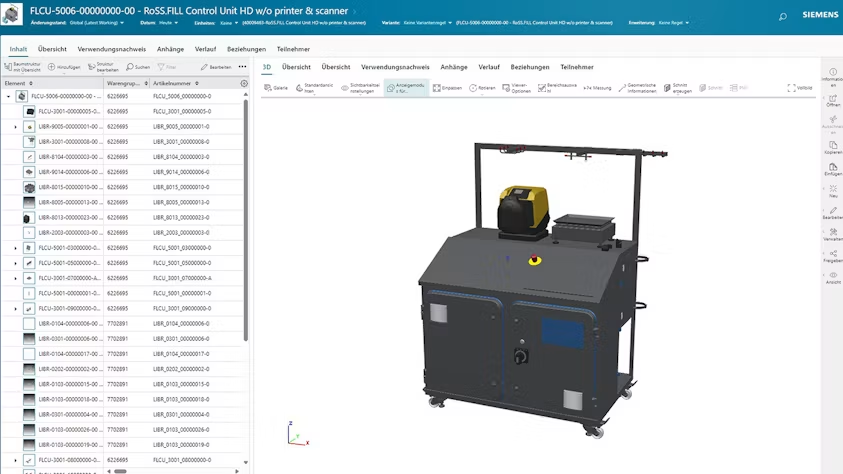This screenshot has width=843, height=474.
Task: Select row LIBR-8015-00000010-00
Action: [x=124, y=188]
